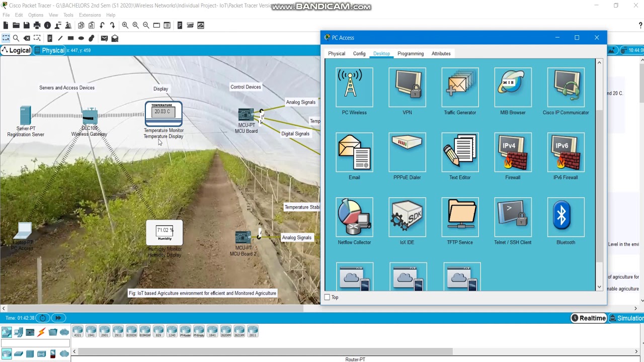Launch the Telnet / SSH Client
The width and height of the screenshot is (644, 362).
pyautogui.click(x=513, y=217)
